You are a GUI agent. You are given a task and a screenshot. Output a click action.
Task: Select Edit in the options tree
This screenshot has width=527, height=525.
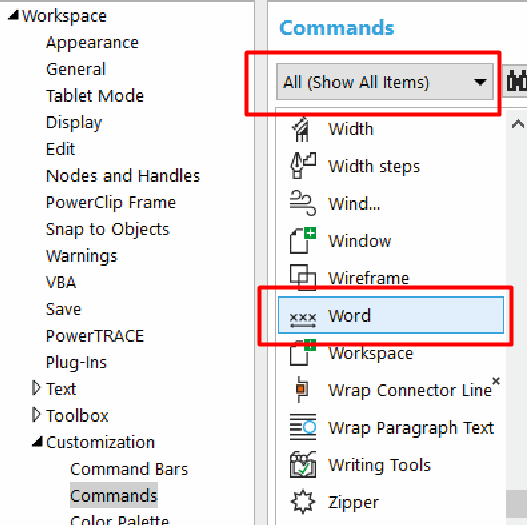(60, 149)
